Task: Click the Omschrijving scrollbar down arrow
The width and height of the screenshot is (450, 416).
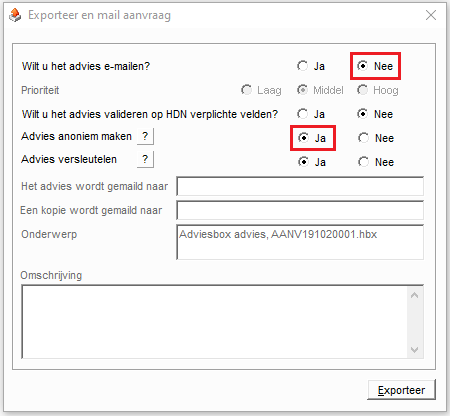Action: click(415, 350)
